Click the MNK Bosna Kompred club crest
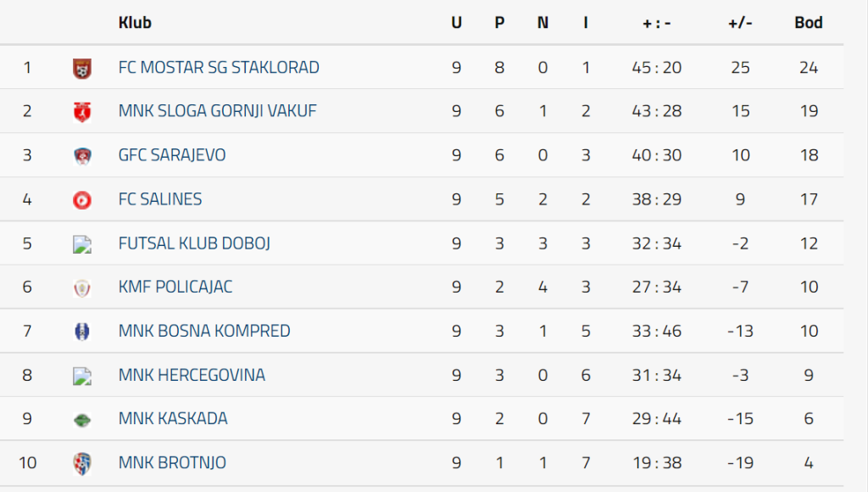The height and width of the screenshot is (492, 868). point(81,332)
